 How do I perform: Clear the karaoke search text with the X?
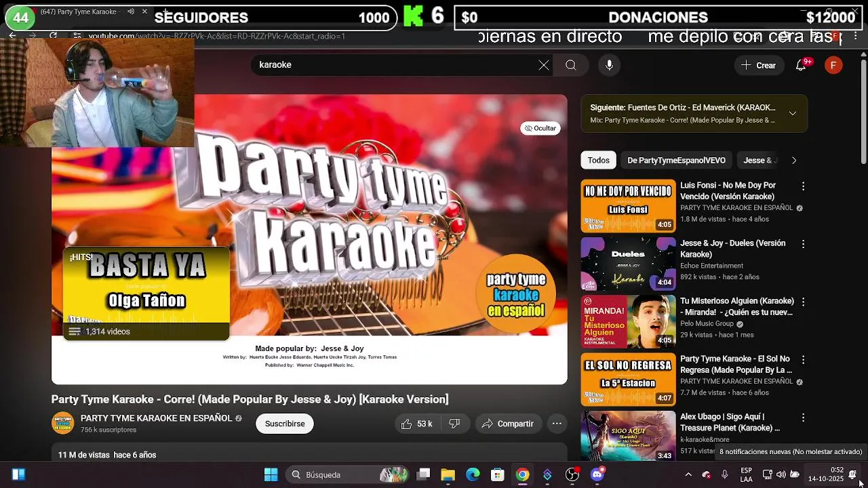pyautogui.click(x=544, y=65)
